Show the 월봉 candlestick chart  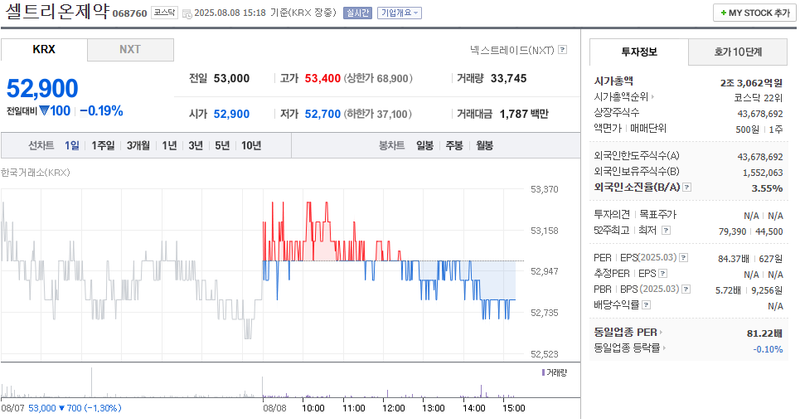pos(484,145)
